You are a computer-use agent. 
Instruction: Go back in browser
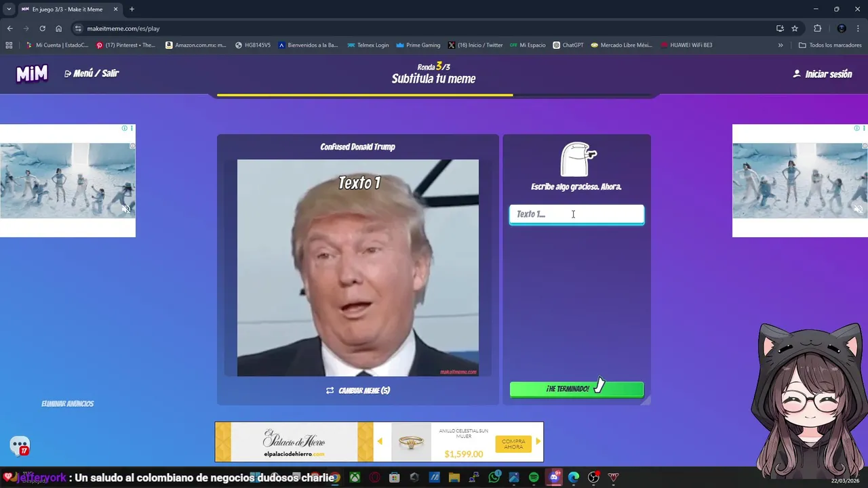tap(9, 28)
